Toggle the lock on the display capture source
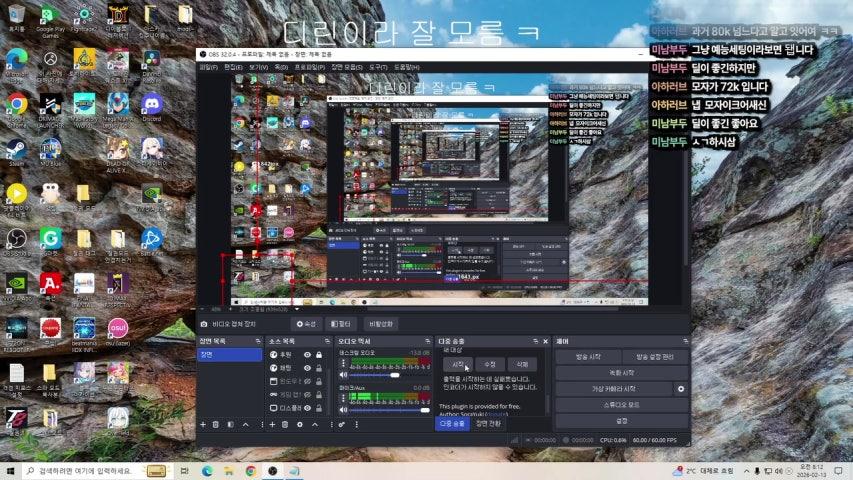Viewport: 853px width, 480px height. click(319, 408)
